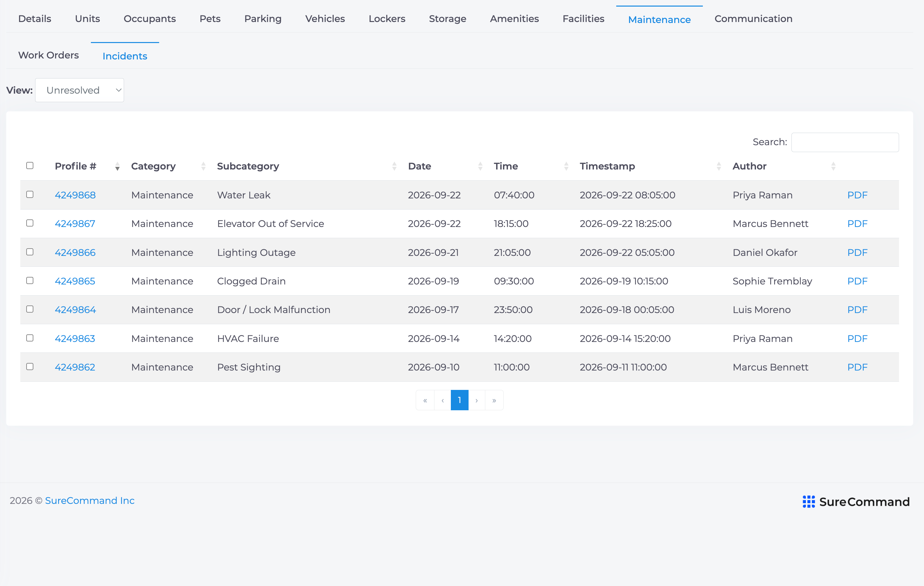The height and width of the screenshot is (586, 924).
Task: Open the Unresolved view dropdown
Action: point(79,90)
